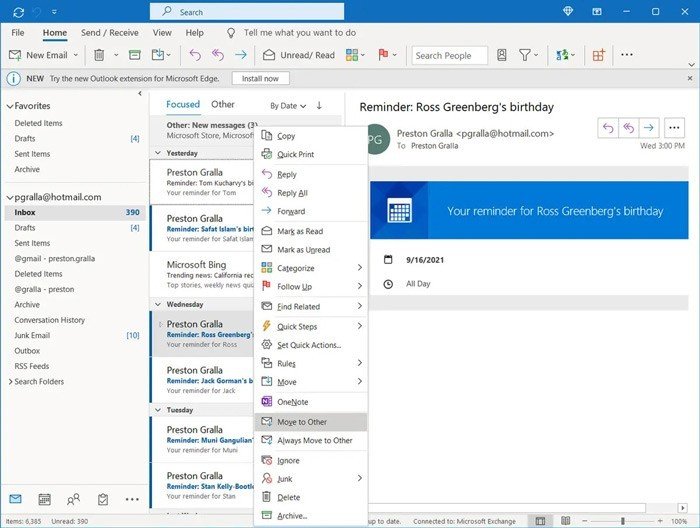This screenshot has width=700, height=528.
Task: Toggle sort order arrow in message list
Action: pos(319,105)
